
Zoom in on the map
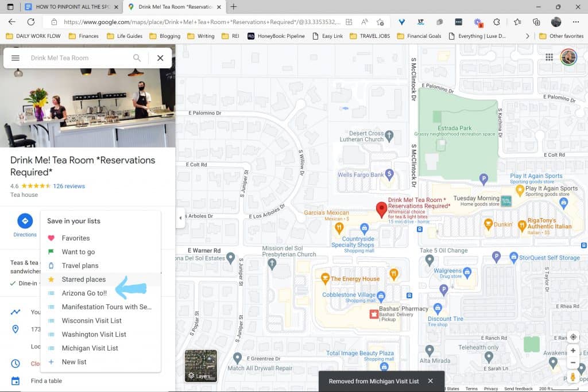pos(573,351)
